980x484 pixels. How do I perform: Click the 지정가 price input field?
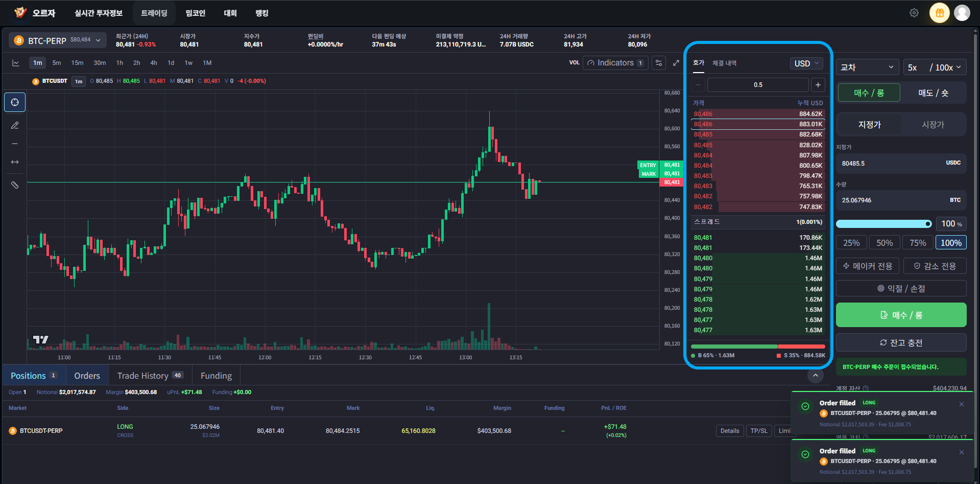tap(901, 164)
